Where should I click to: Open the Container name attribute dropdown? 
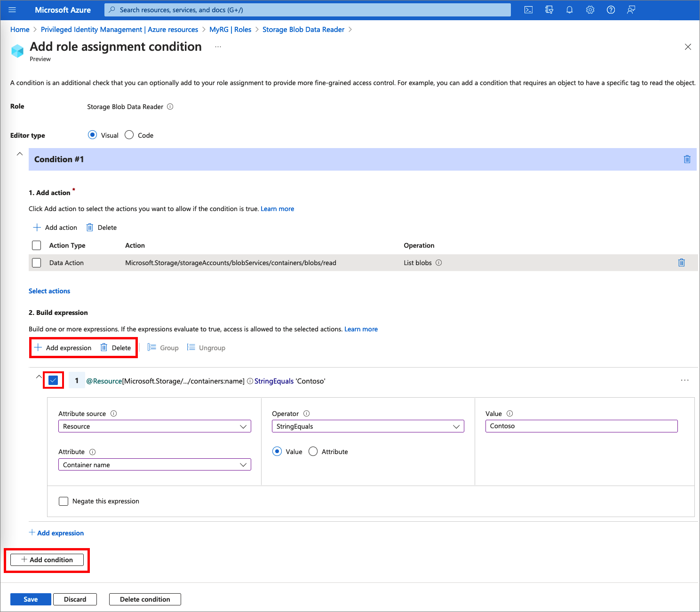point(154,465)
